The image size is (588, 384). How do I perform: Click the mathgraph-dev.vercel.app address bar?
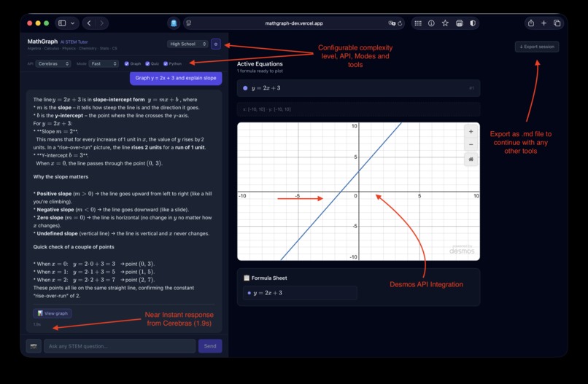[293, 23]
